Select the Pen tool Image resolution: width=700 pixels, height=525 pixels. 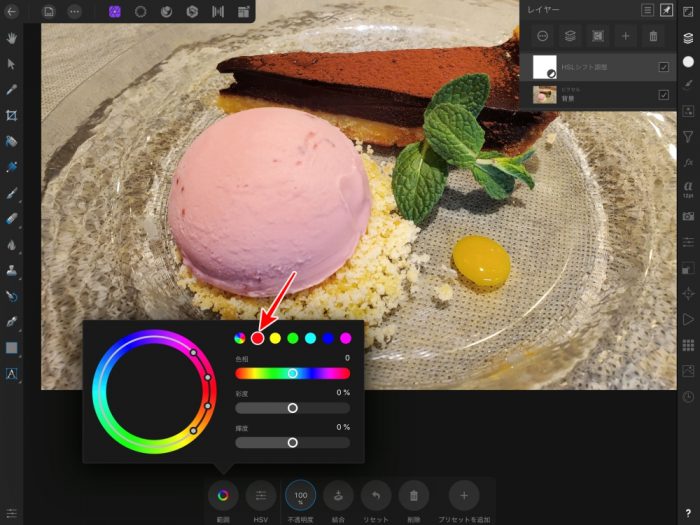coord(12,322)
